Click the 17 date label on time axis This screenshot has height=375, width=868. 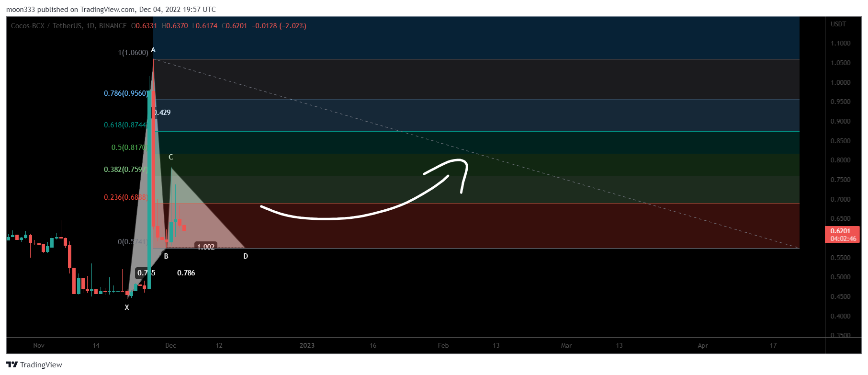(773, 345)
